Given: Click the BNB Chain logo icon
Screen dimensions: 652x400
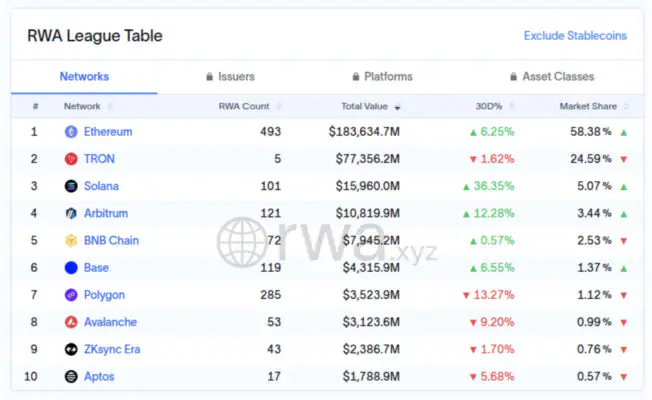Looking at the screenshot, I should click(x=71, y=240).
